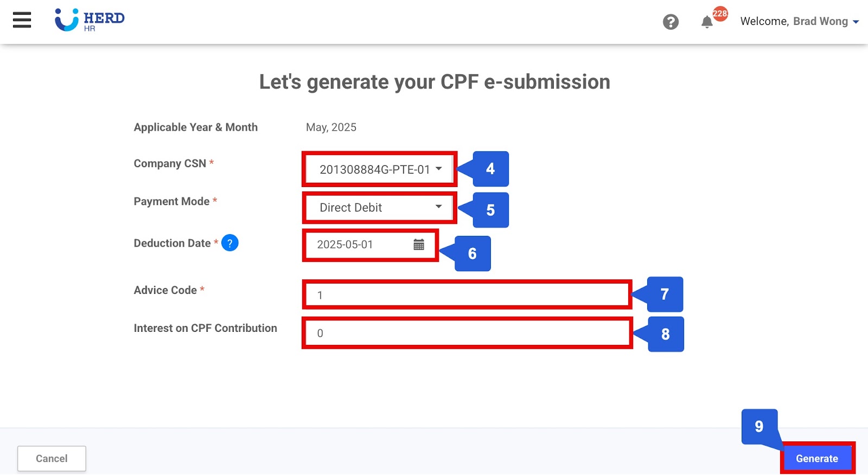Image resolution: width=868 pixels, height=475 pixels.
Task: Click the Generate button
Action: point(818,458)
